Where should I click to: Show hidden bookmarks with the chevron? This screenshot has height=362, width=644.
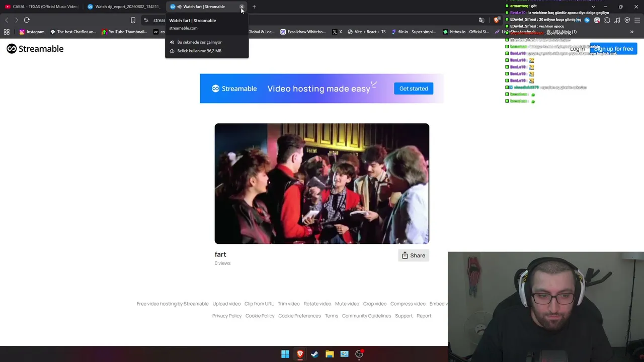[632, 32]
